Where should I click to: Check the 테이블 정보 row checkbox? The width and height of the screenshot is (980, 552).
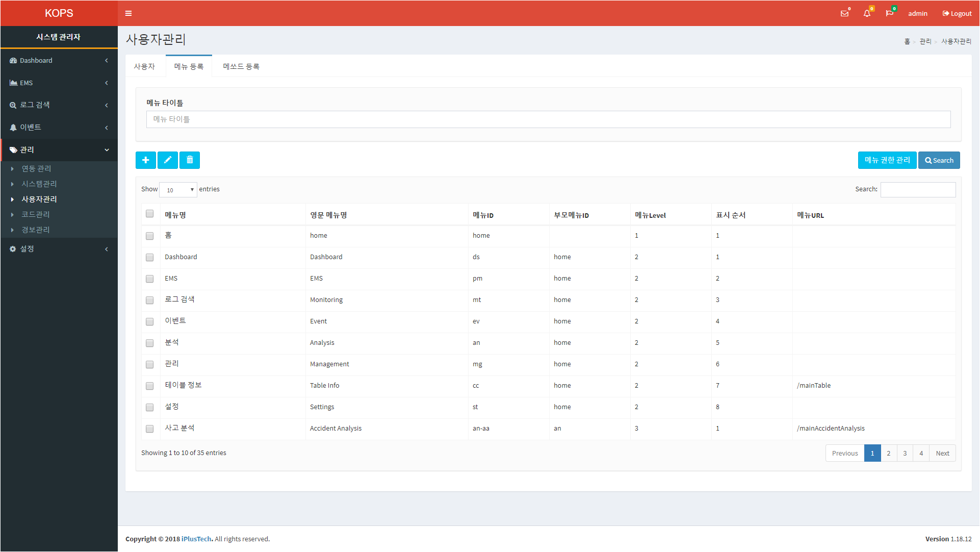tap(149, 386)
